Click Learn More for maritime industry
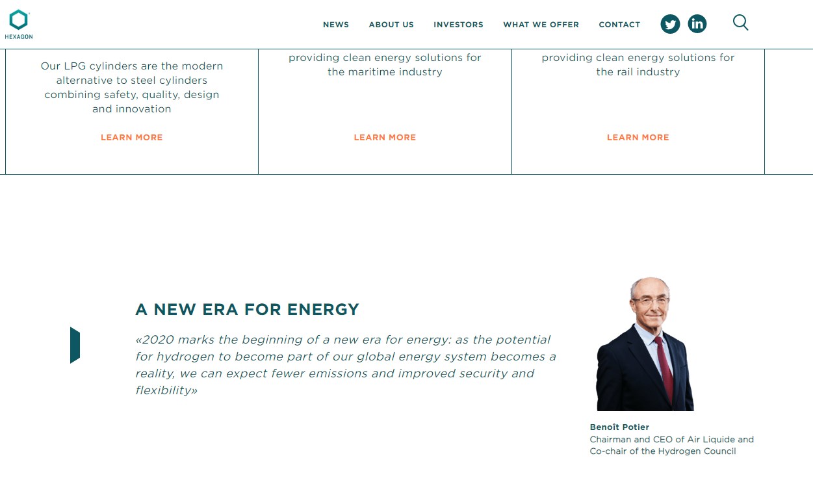This screenshot has width=813, height=504. pos(385,138)
